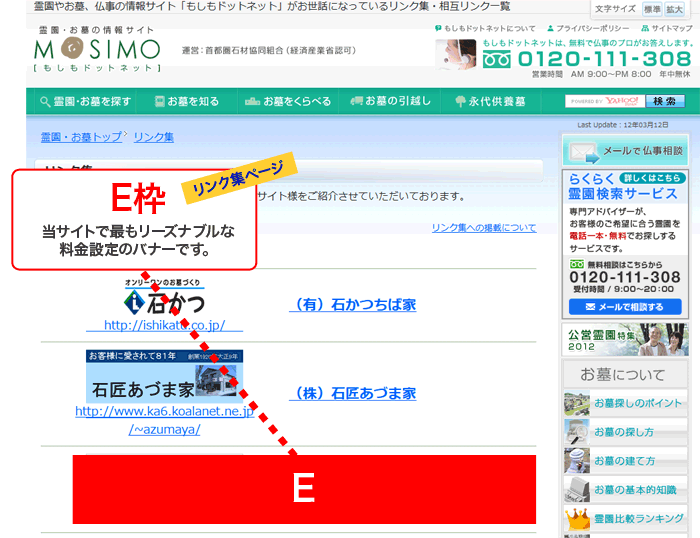The height and width of the screenshot is (538, 700).
Task: Click the リンク集 breadcrumb link
Action: pyautogui.click(x=154, y=137)
